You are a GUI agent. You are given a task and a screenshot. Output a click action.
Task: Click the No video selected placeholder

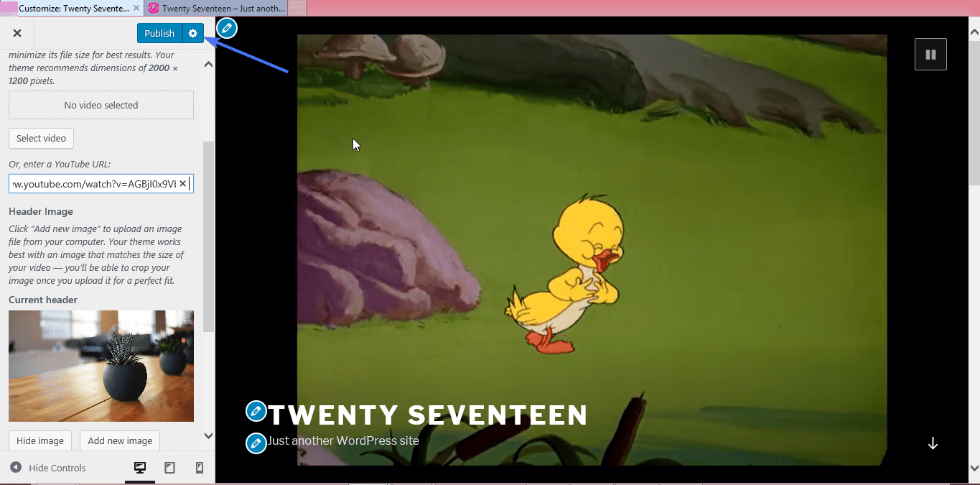tap(101, 105)
